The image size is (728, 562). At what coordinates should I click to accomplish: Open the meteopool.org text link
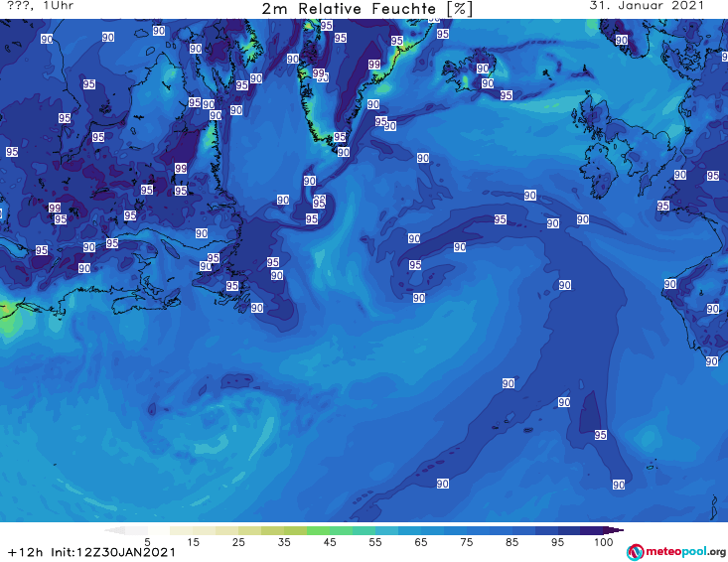[685, 551]
